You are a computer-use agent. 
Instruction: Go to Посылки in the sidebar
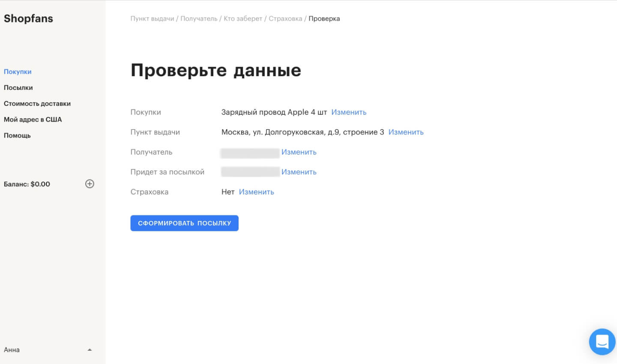(x=18, y=87)
